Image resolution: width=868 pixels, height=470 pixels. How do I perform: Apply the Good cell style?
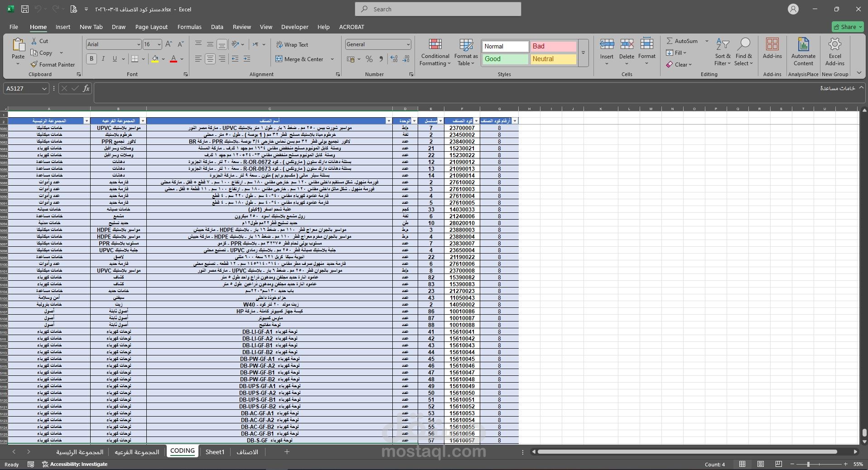[x=505, y=59]
